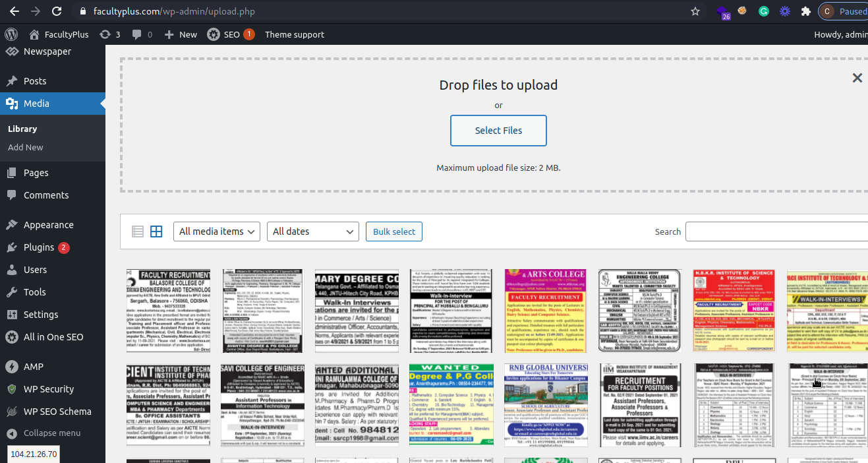Open the Plugins sidebar menu
The width and height of the screenshot is (868, 463).
(53, 247)
